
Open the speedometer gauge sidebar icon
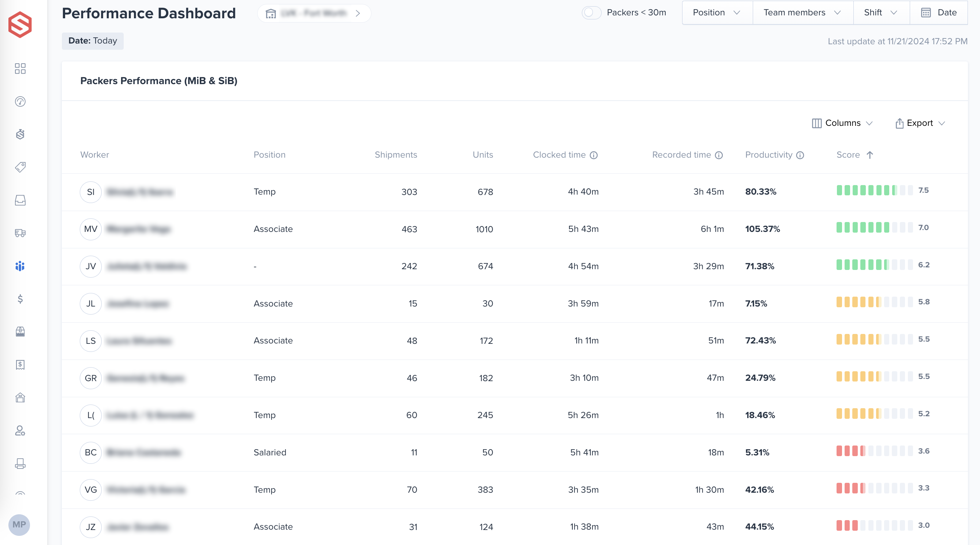tap(20, 102)
